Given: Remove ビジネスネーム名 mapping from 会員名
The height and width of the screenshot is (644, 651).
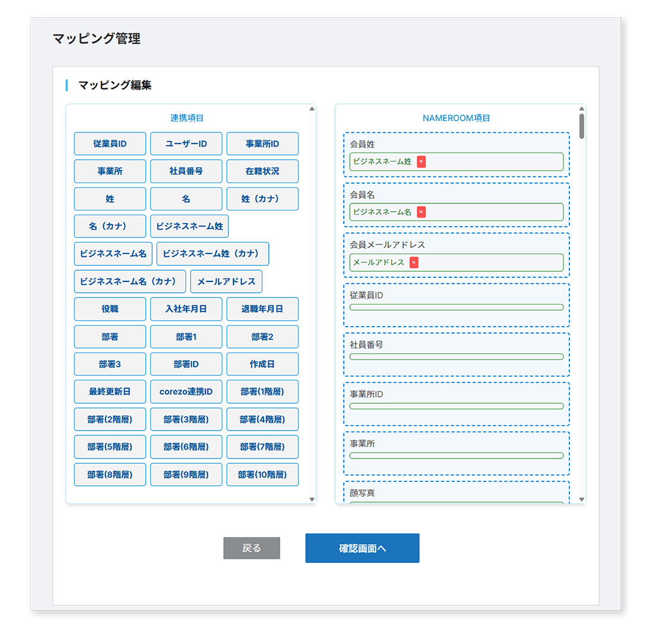Looking at the screenshot, I should point(422,212).
